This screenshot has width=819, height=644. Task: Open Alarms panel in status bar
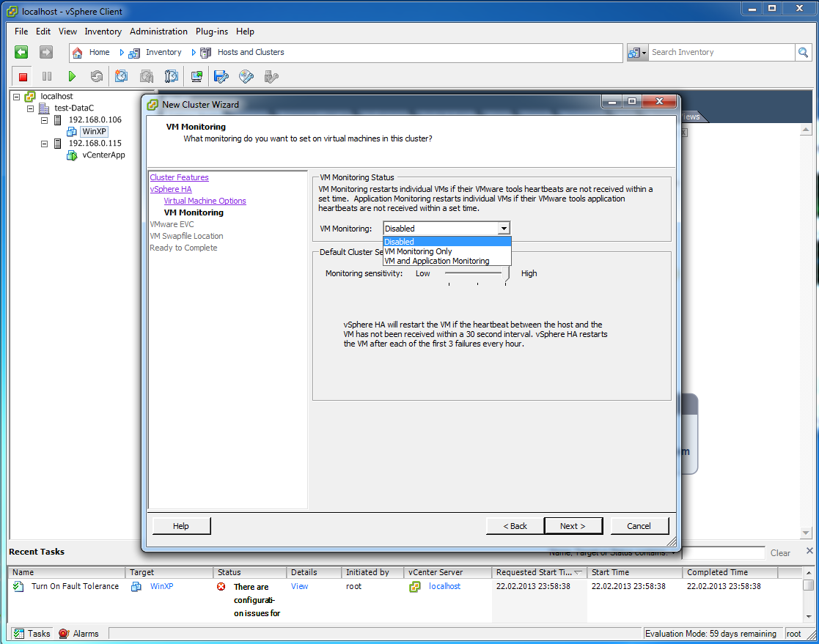(x=78, y=634)
